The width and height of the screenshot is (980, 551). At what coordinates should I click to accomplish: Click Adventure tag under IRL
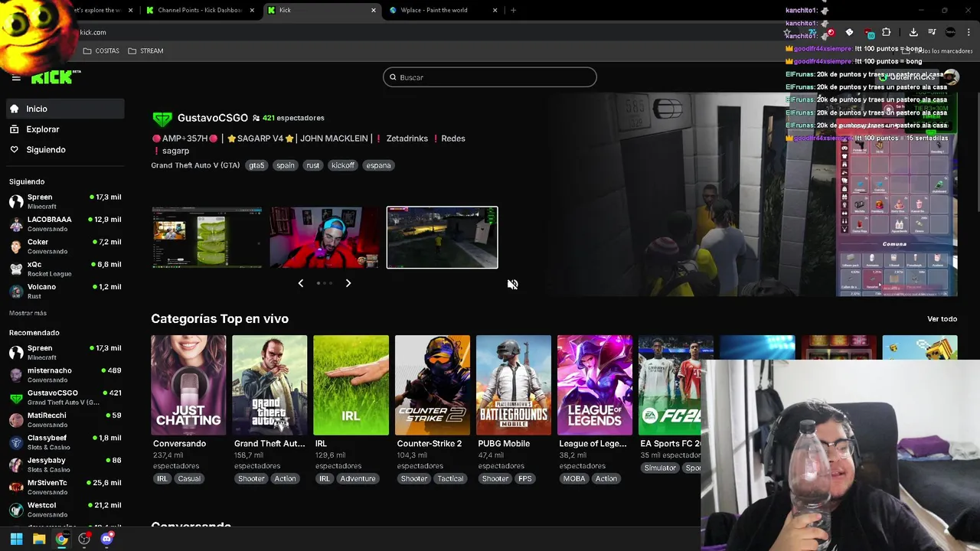[358, 479]
